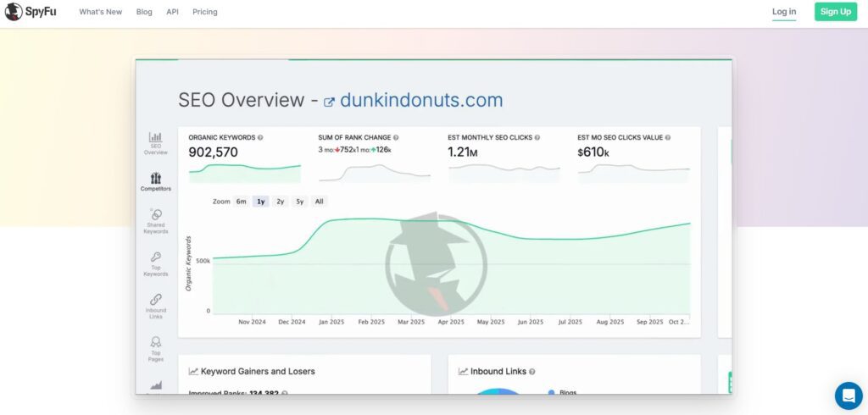Click the Keyword Gainers and Losers heading
Screen dimensions: 868x415
[258, 371]
